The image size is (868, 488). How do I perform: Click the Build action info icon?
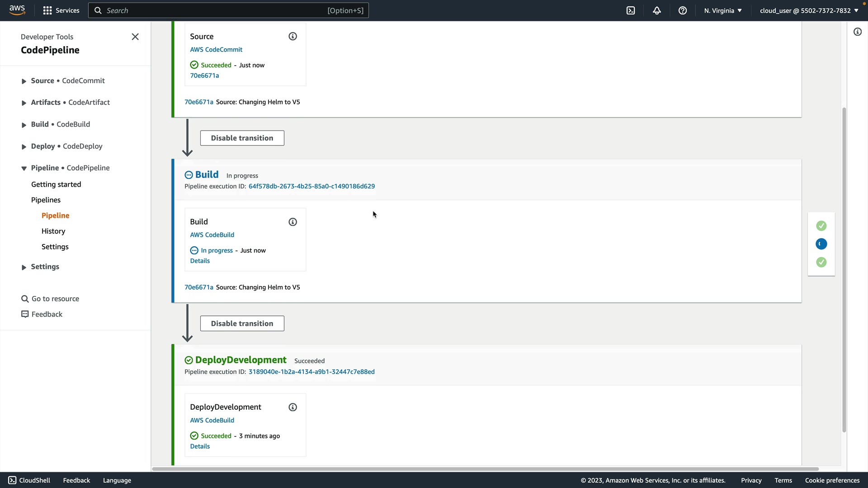point(293,222)
